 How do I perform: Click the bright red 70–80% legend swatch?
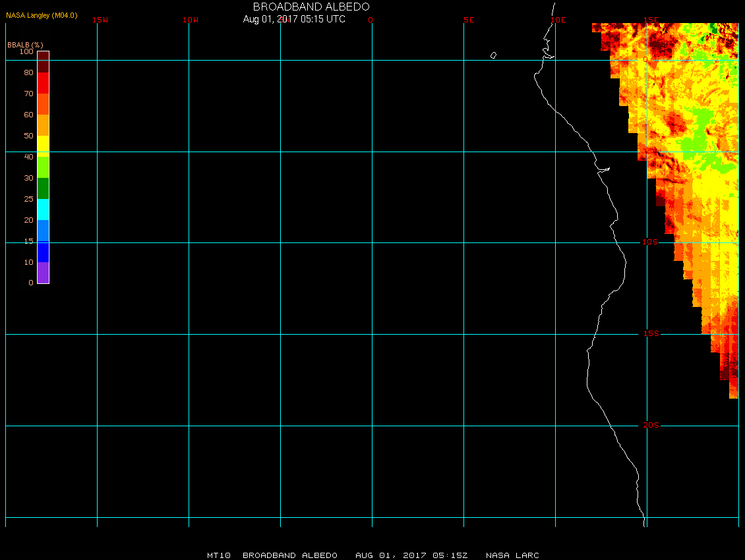pyautogui.click(x=44, y=83)
